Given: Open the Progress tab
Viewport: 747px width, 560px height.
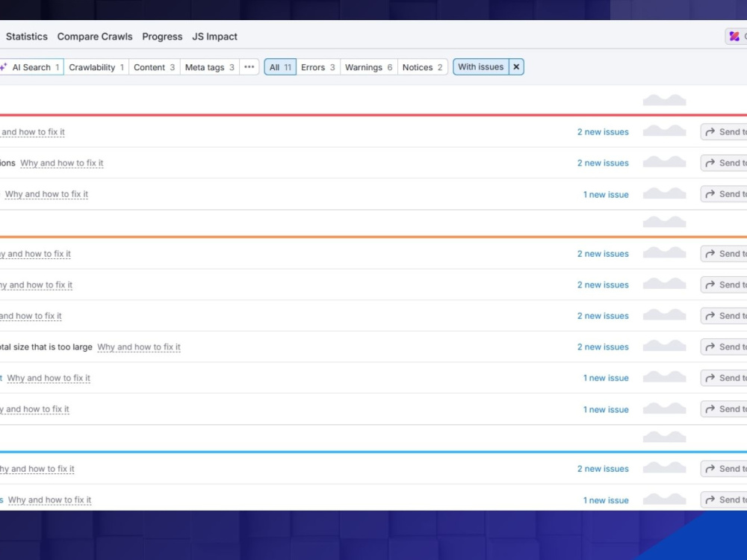Looking at the screenshot, I should pos(162,37).
